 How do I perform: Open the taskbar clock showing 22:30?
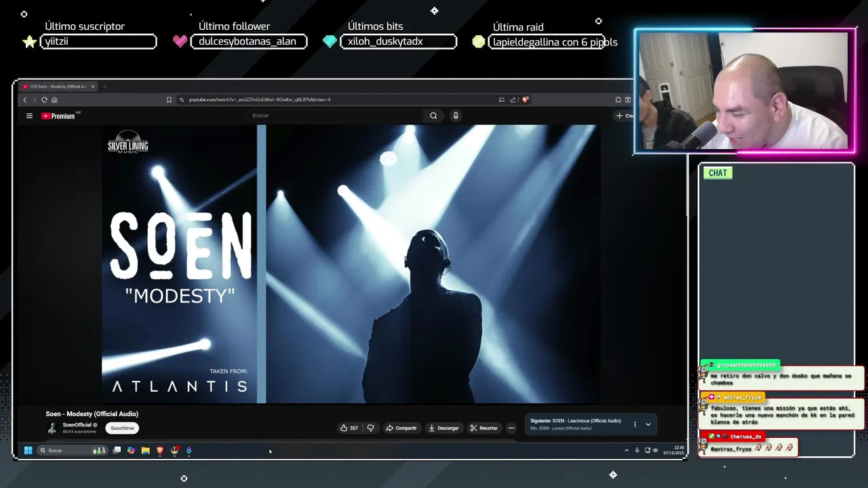click(674, 450)
